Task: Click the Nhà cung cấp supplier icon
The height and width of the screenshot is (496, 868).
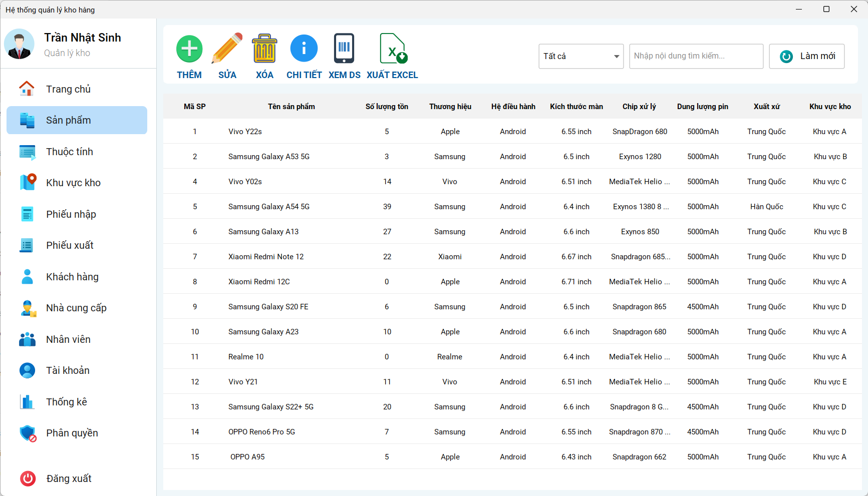Action: point(28,308)
